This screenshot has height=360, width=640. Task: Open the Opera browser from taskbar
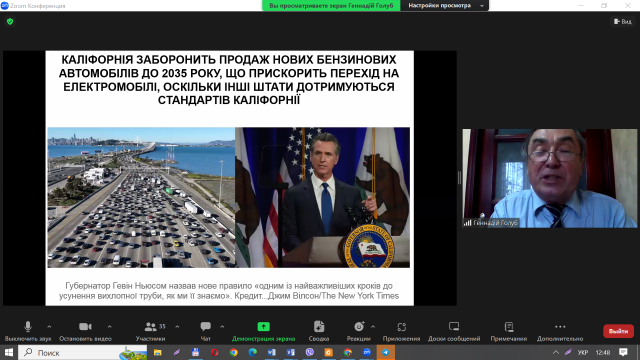click(x=215, y=352)
